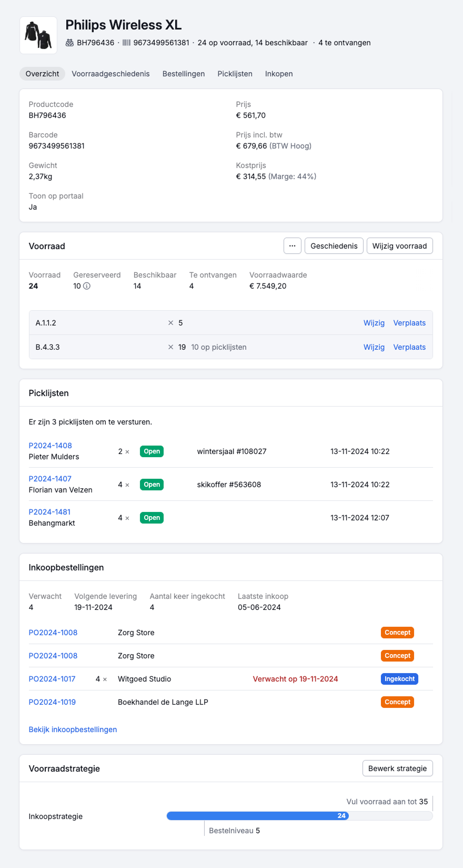The image size is (463, 868).
Task: Click the text '10 op picklijsten'
Action: (x=219, y=347)
